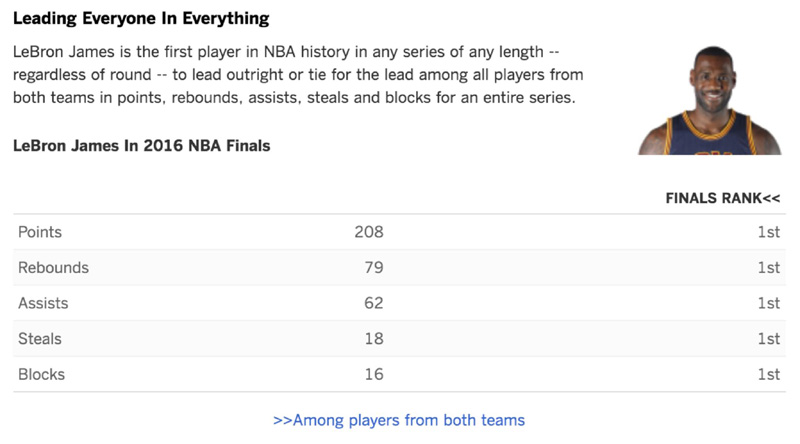Click the 1st rank in the Blocks row

(x=768, y=375)
